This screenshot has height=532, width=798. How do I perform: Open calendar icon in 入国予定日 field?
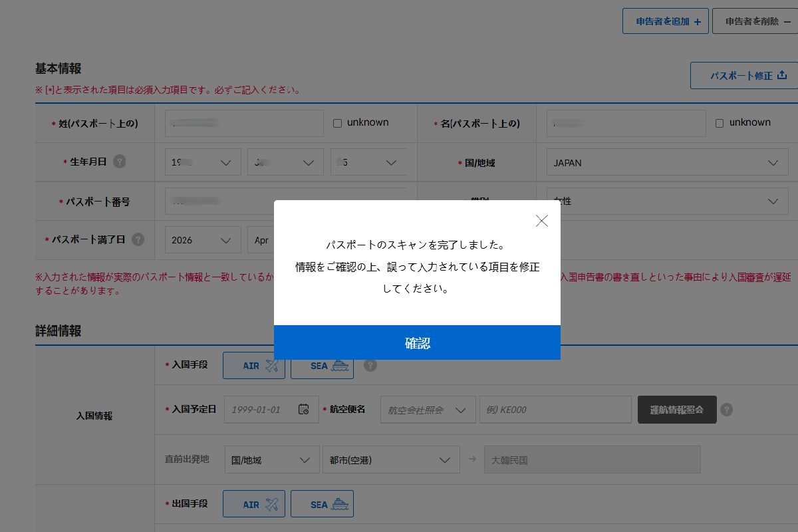[303, 410]
